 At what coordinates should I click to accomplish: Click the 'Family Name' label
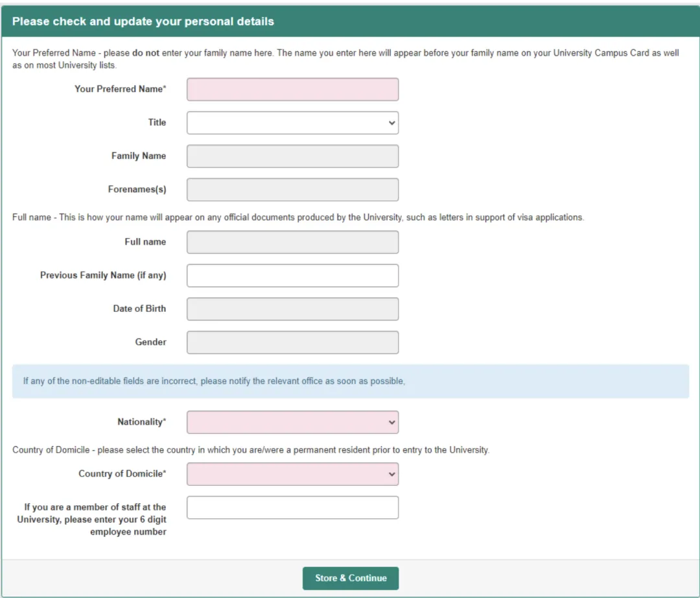pyautogui.click(x=139, y=156)
